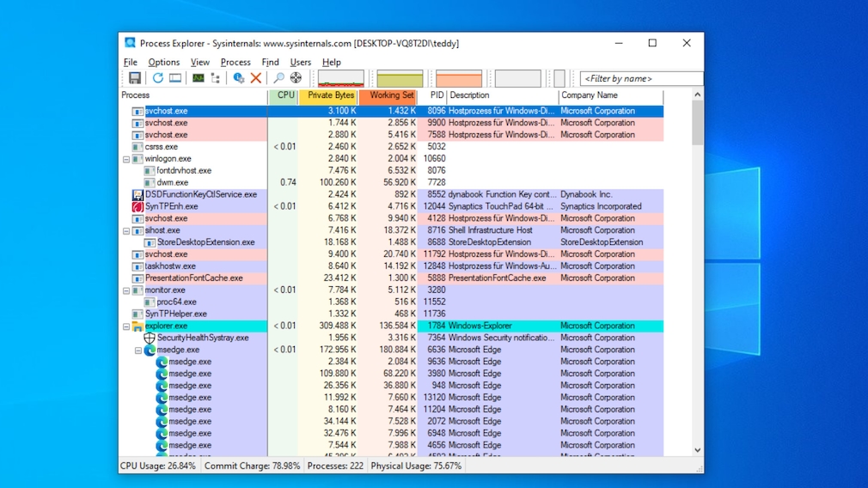Open the View menu
Screen dimensions: 868x488
200,62
